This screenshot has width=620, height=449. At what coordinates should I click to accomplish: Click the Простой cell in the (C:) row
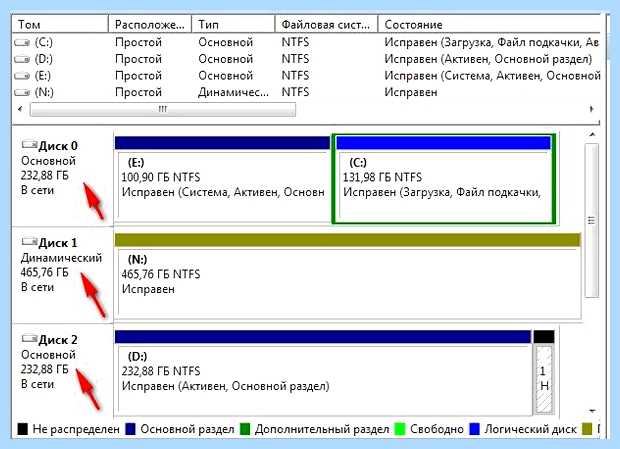tap(138, 42)
